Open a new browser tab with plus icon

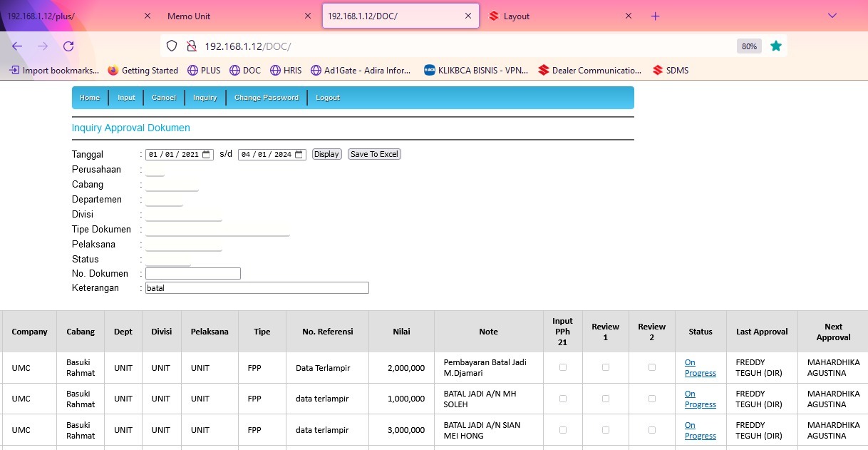tap(656, 16)
